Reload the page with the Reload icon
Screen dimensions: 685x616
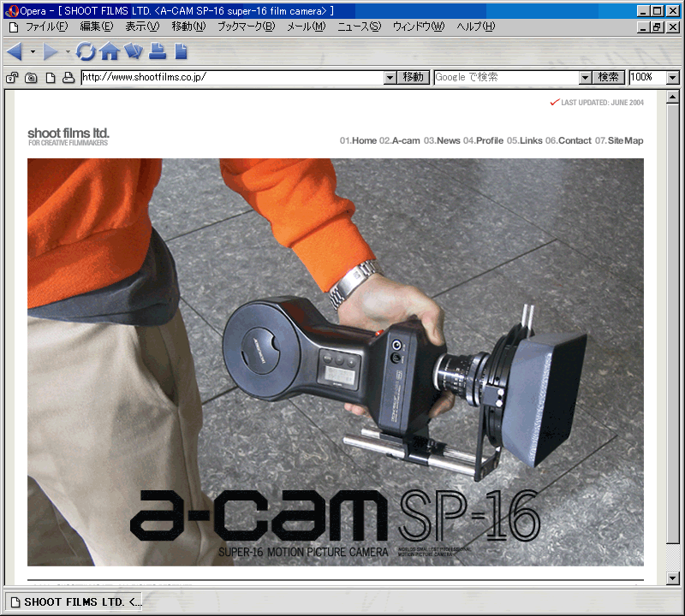point(86,51)
